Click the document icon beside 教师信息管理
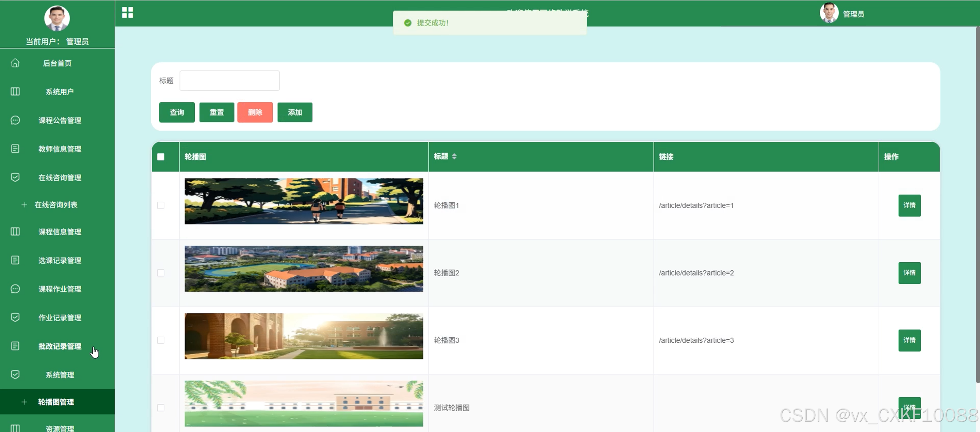 [15, 149]
